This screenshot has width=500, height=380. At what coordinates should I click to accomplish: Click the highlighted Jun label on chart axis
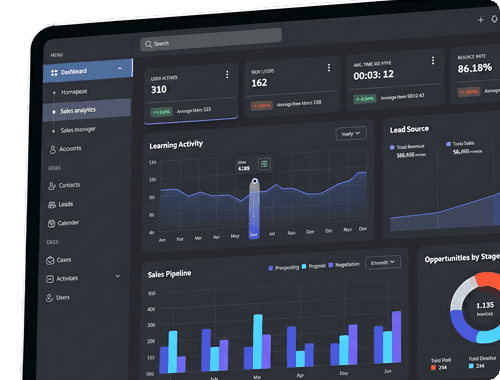pos(253,235)
